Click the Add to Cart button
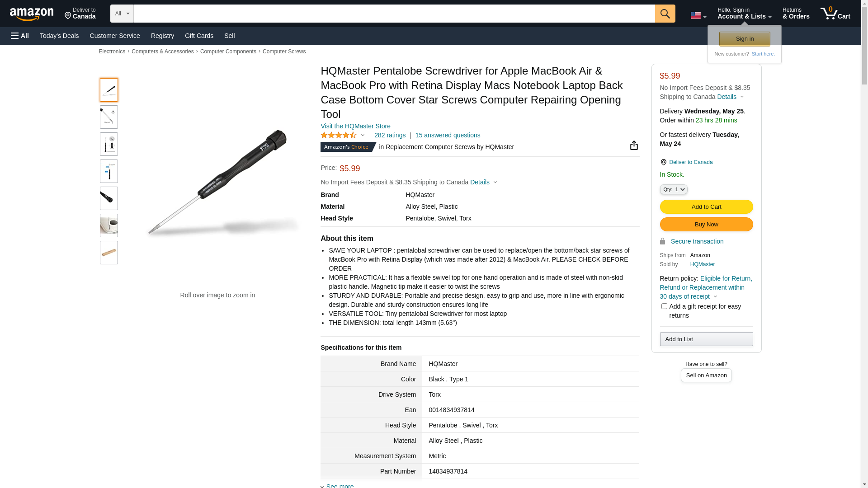This screenshot has width=868, height=488. 706,206
